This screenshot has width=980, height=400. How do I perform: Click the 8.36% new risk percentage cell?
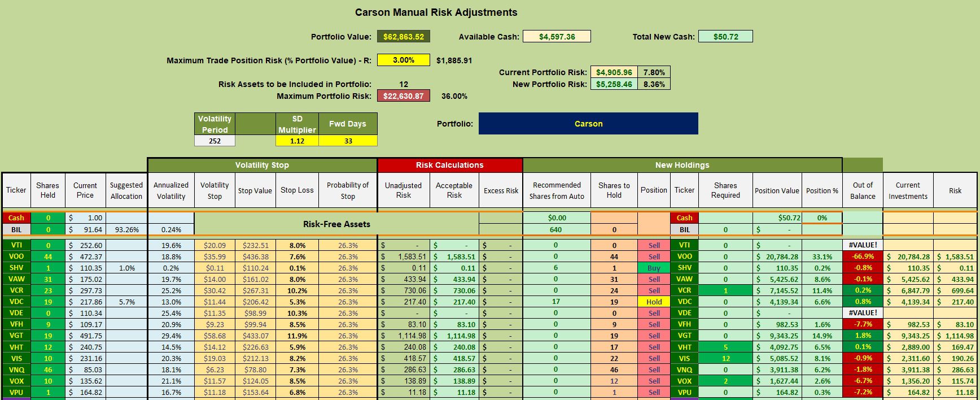coord(654,84)
